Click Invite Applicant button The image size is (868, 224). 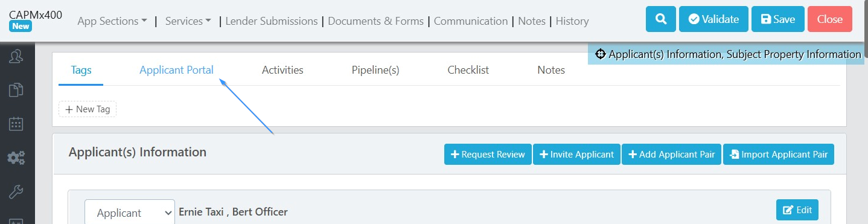coord(577,154)
